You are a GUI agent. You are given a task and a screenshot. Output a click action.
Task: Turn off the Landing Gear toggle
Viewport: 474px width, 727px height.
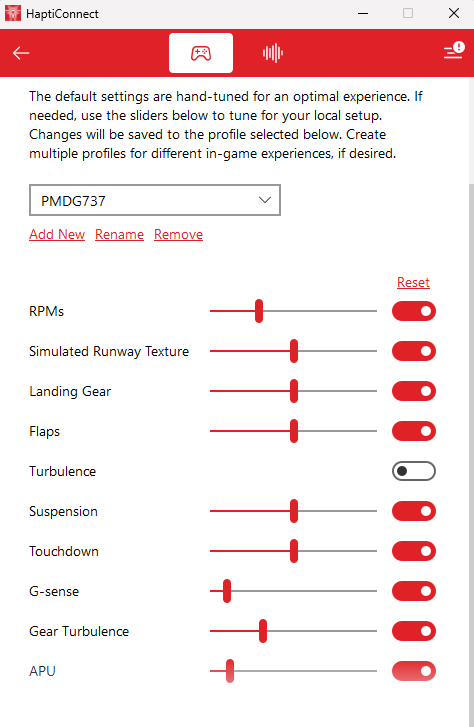[414, 391]
